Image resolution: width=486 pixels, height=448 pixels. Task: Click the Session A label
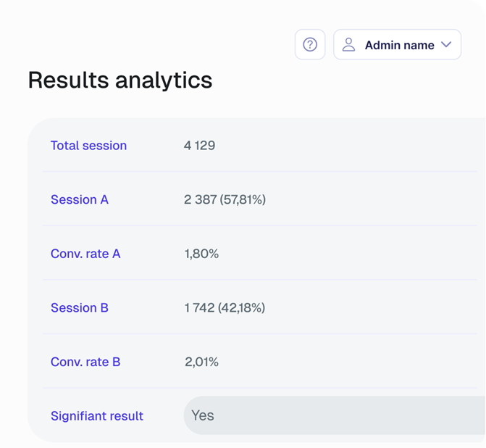(80, 199)
